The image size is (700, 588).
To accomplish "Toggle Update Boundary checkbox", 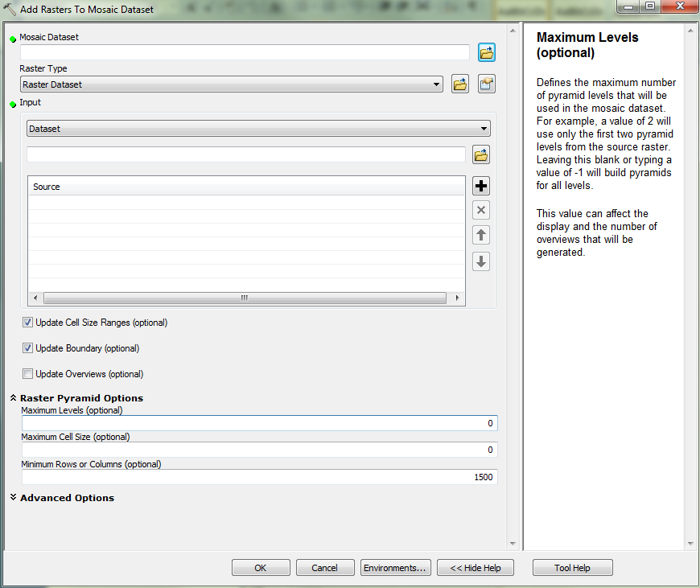I will (x=27, y=348).
